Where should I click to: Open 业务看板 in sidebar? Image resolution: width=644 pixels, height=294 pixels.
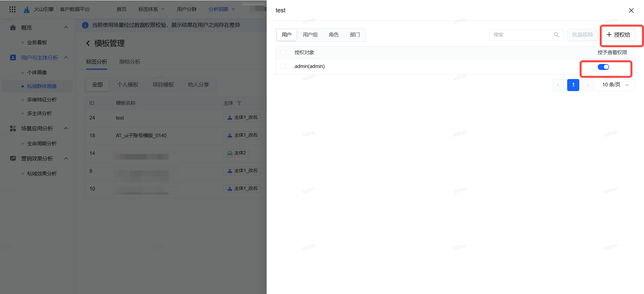coord(37,43)
